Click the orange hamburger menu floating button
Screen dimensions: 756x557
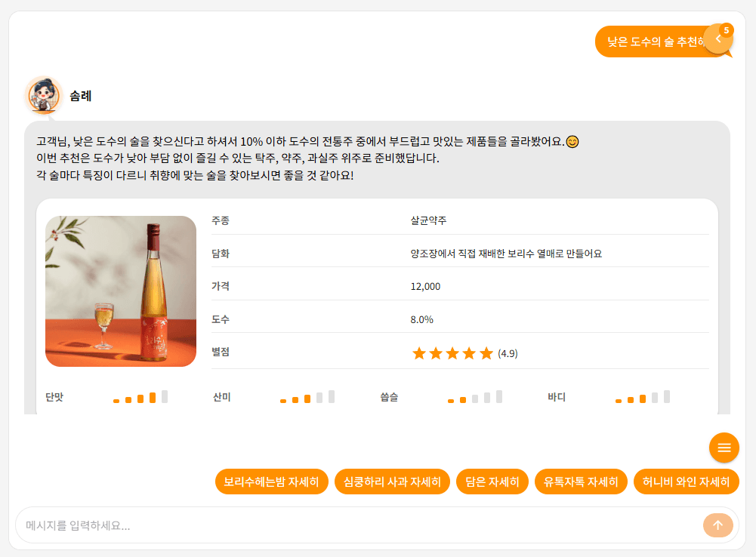click(x=724, y=448)
